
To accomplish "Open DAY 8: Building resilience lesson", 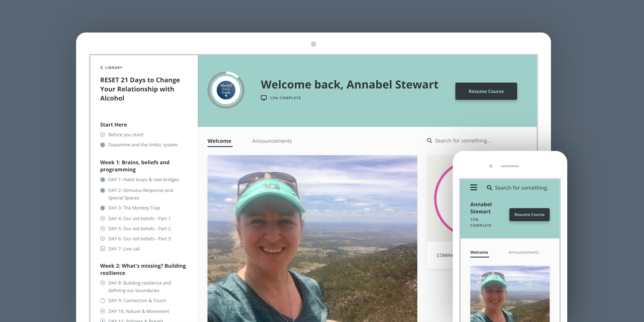I will coord(140,287).
